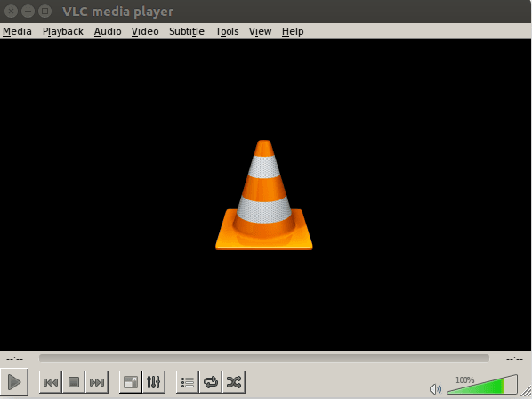The image size is (532, 399).
Task: Toggle remaining time label on the right
Action: click(x=514, y=359)
